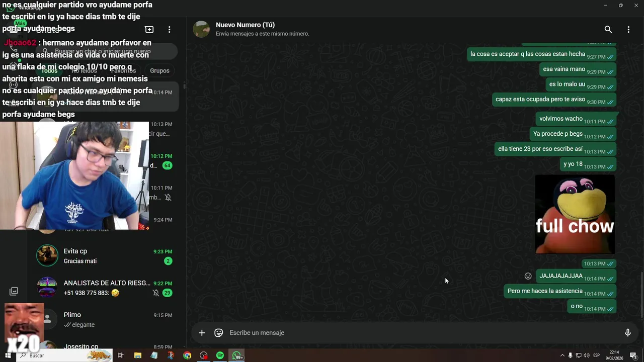Click the muted bell icon in ANALISTAS DE ALTO RIESG row

click(x=156, y=293)
